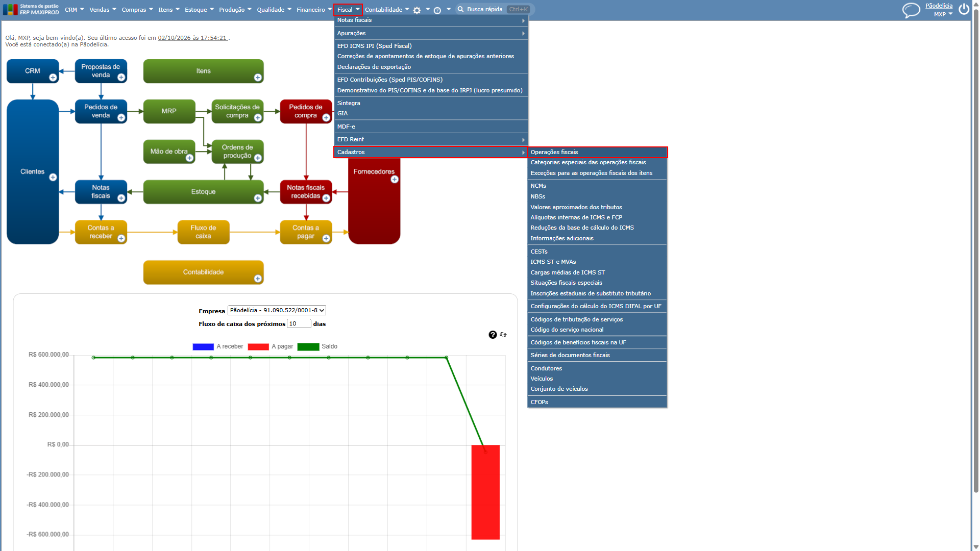Toggle the green Saldo legend swatch
The width and height of the screenshot is (980, 551).
pyautogui.click(x=308, y=346)
